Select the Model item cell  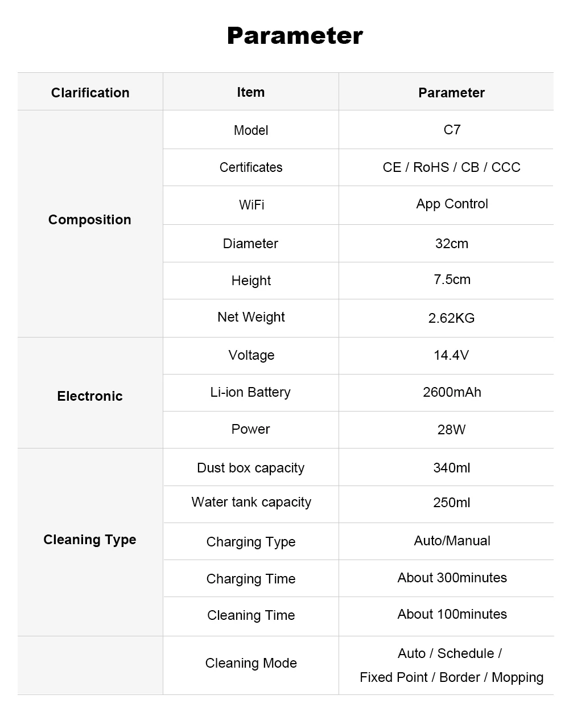tap(251, 130)
